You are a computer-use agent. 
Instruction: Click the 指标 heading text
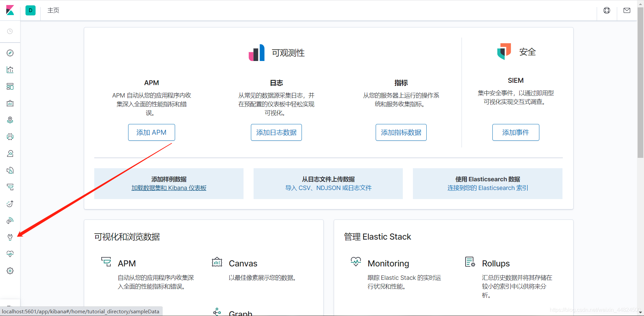click(401, 83)
